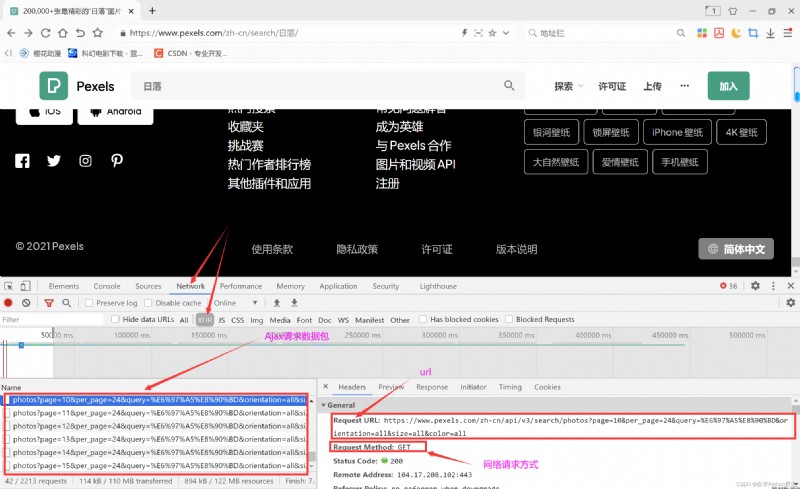
Task: Toggle DevTools device toolbar icon
Action: click(x=25, y=286)
